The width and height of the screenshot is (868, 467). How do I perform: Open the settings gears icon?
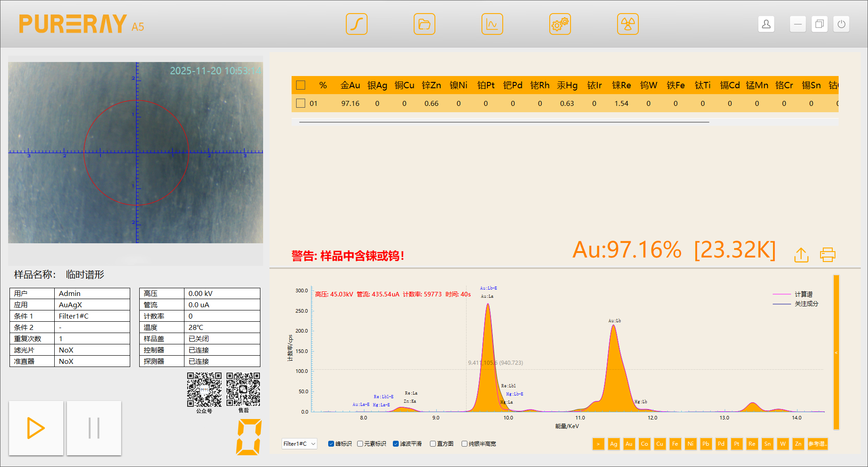pos(560,24)
